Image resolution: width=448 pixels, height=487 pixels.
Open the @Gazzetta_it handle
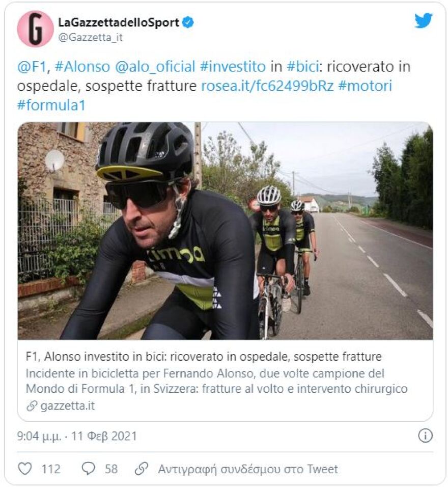[90, 37]
